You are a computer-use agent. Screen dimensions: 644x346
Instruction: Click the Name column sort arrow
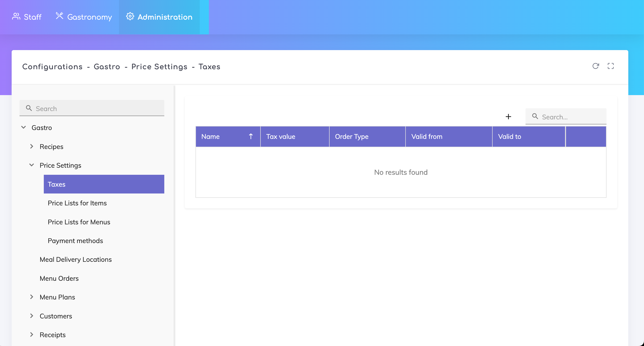(251, 137)
